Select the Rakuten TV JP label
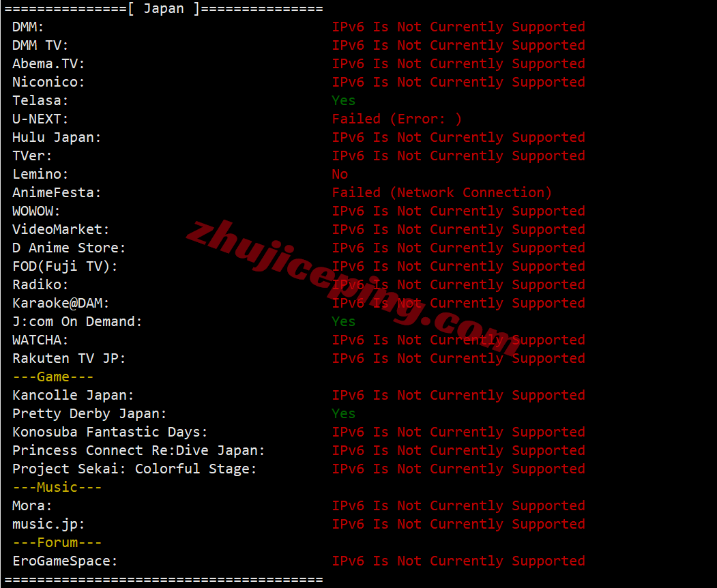The height and width of the screenshot is (588, 717). click(x=69, y=359)
